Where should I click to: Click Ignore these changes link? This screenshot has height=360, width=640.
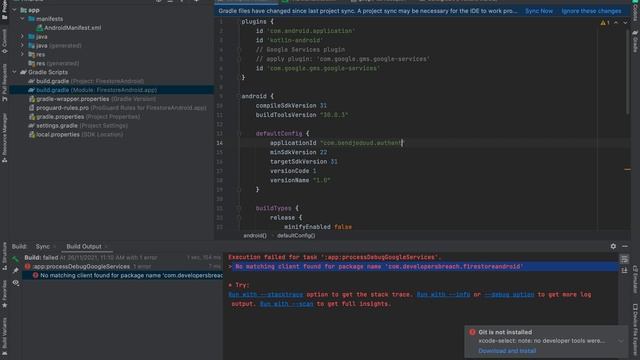coord(591,11)
